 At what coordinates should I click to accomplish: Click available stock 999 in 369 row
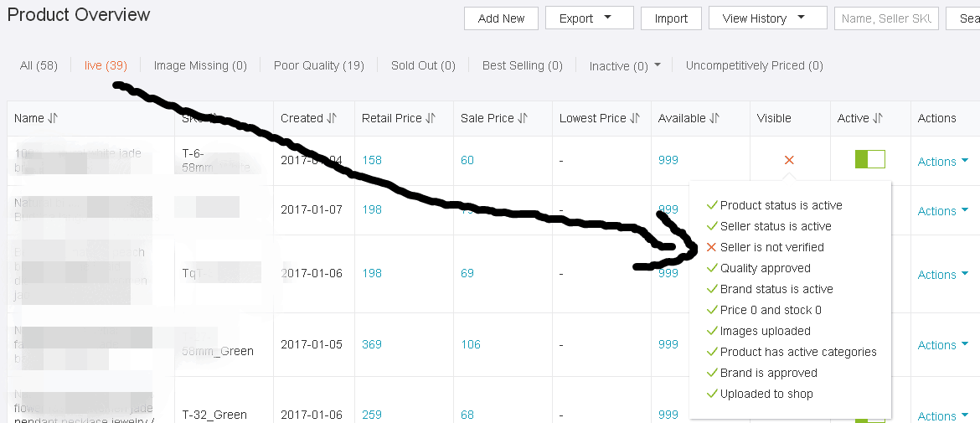668,344
